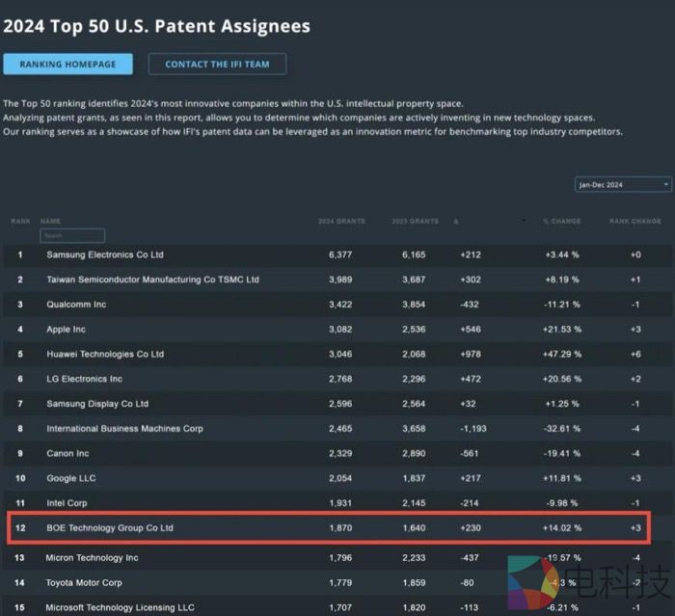Select Taiwan Semiconductor Manufacturing Co TSMC Ltd
The image size is (675, 616).
point(152,280)
